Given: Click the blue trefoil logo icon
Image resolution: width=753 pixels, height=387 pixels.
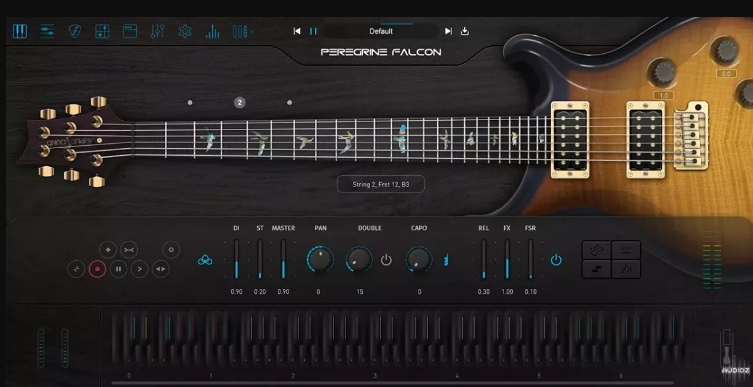Looking at the screenshot, I should 205,260.
